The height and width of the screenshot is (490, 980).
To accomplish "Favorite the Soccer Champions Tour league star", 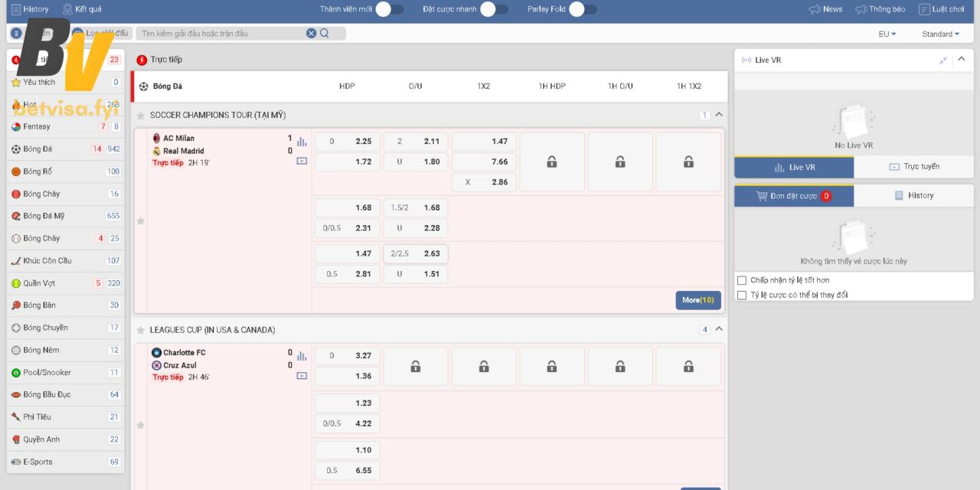I will coord(141,116).
